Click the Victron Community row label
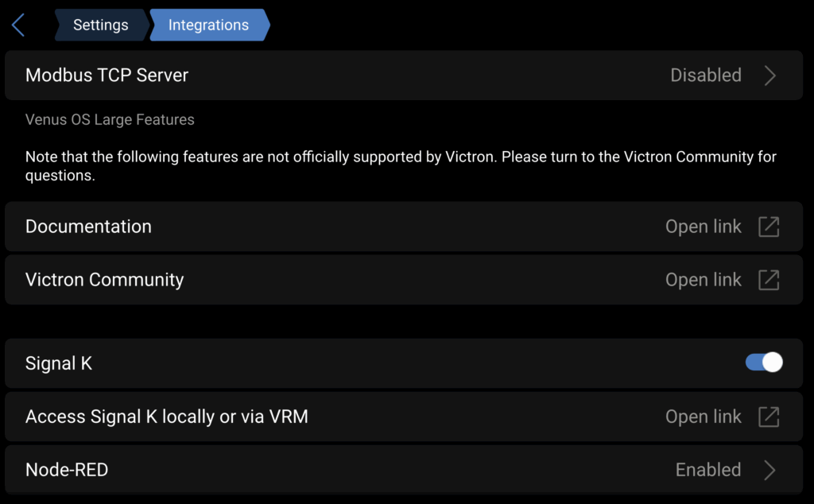The image size is (814, 504). pos(104,280)
